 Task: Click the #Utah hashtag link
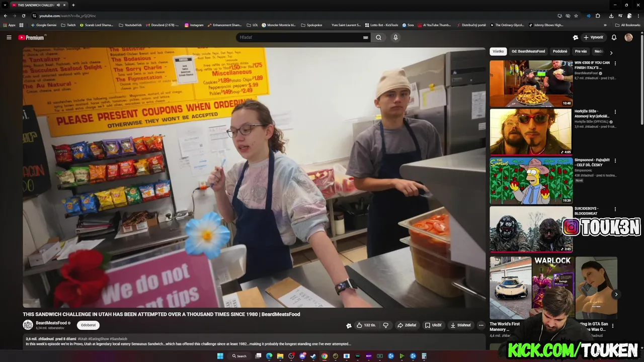click(x=82, y=339)
